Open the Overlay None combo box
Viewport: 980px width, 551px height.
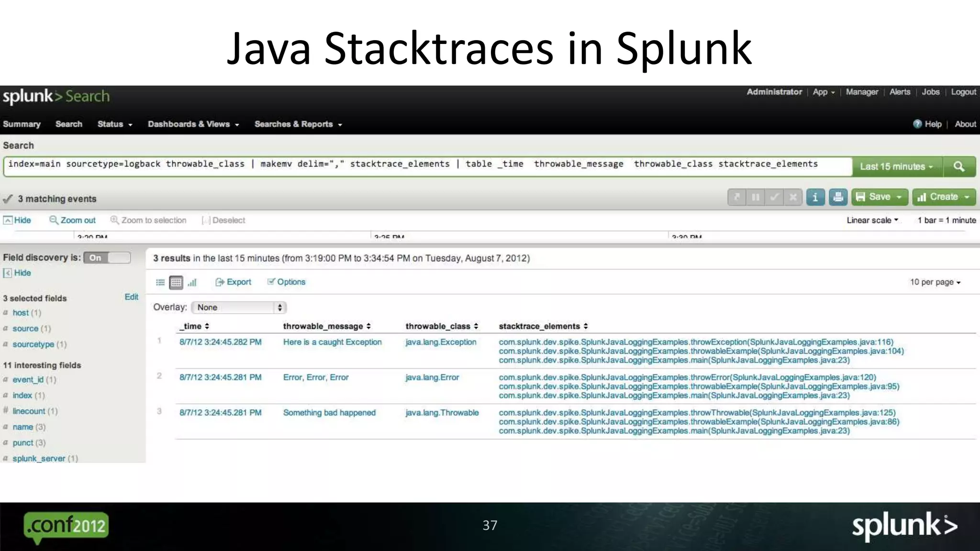coord(239,308)
